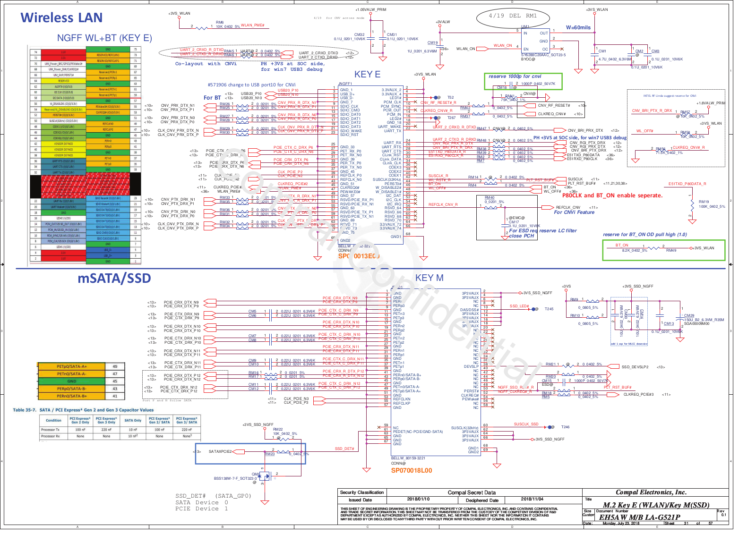
Task: Select the "KEY E" connector heading
Action: tap(367, 75)
